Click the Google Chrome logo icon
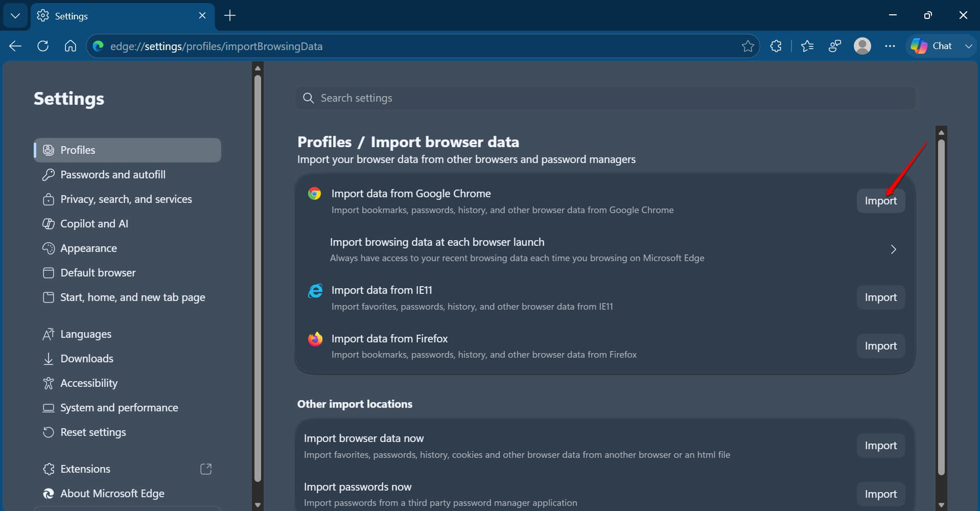This screenshot has width=980, height=511. (x=314, y=194)
